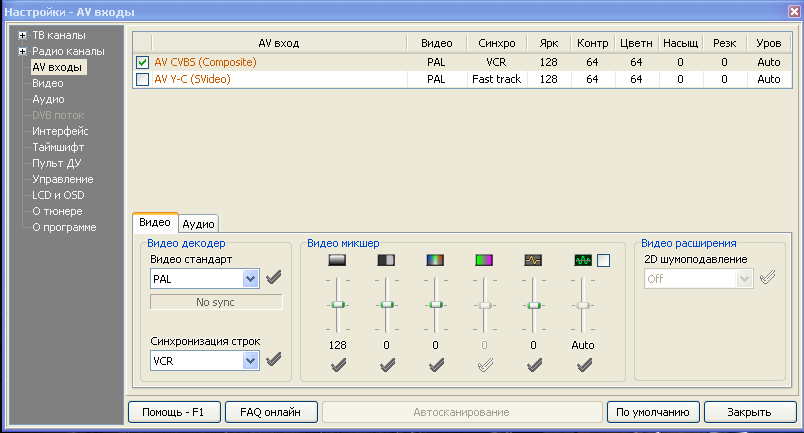Click the brightness icon in video mixer
This screenshot has height=433, width=804.
(x=337, y=261)
